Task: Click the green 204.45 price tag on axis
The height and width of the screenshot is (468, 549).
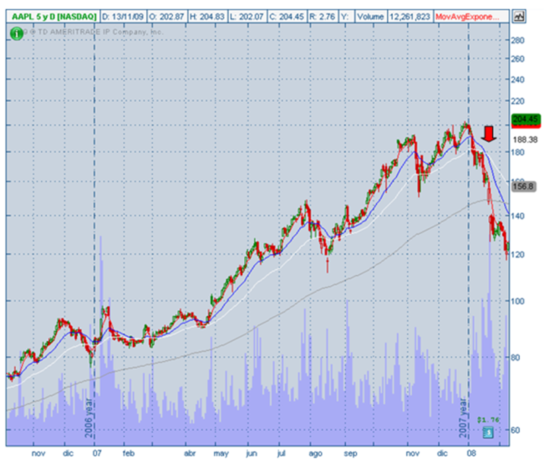Action: coord(526,120)
